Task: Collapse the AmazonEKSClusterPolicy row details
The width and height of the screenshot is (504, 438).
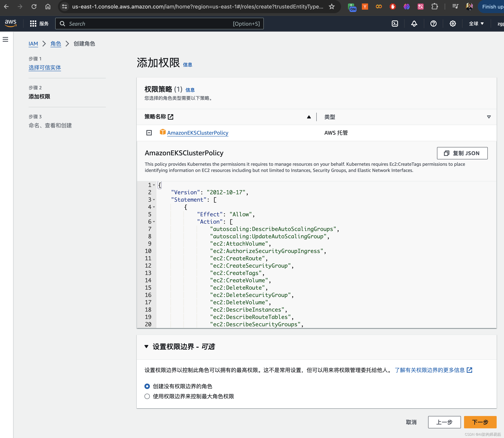Action: click(x=149, y=133)
